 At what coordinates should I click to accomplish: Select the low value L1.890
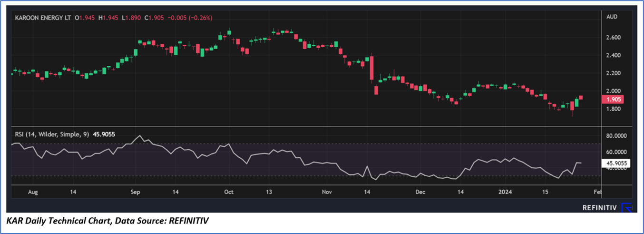(130, 18)
